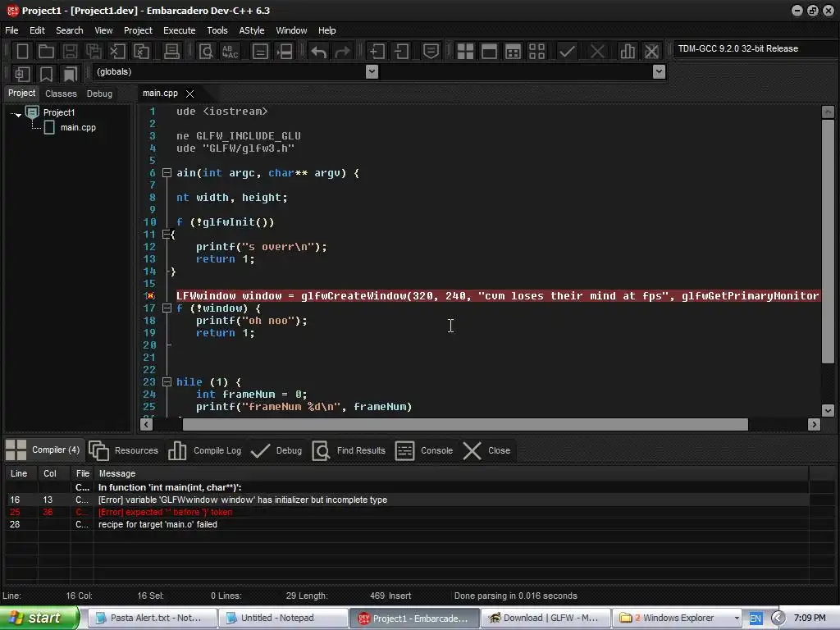Open the File menu
This screenshot has height=630, width=840.
pyautogui.click(x=11, y=30)
